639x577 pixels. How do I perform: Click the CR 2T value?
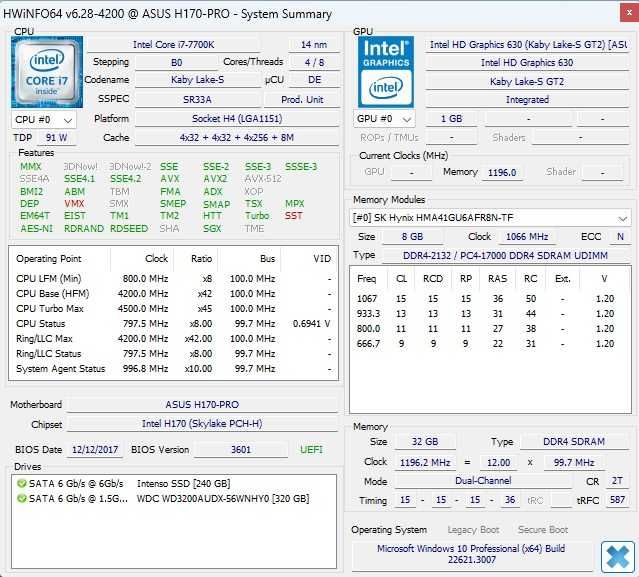click(x=617, y=481)
